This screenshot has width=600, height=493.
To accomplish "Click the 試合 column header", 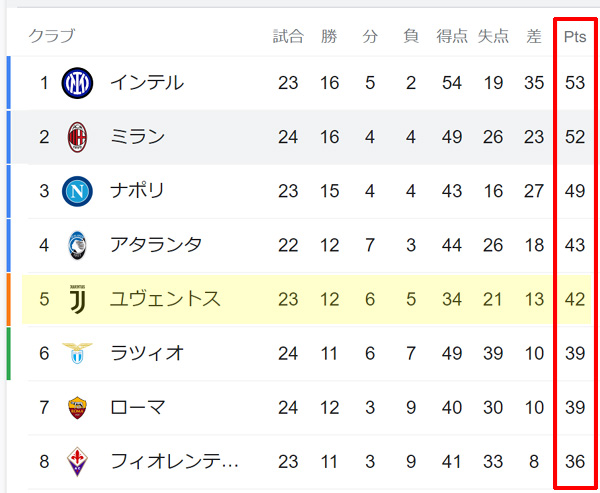I will (x=288, y=37).
